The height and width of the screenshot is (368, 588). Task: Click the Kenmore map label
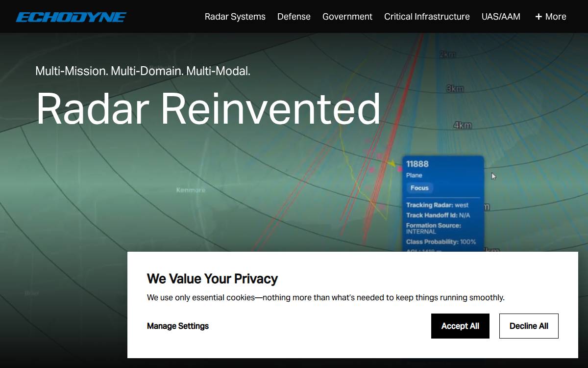[191, 190]
